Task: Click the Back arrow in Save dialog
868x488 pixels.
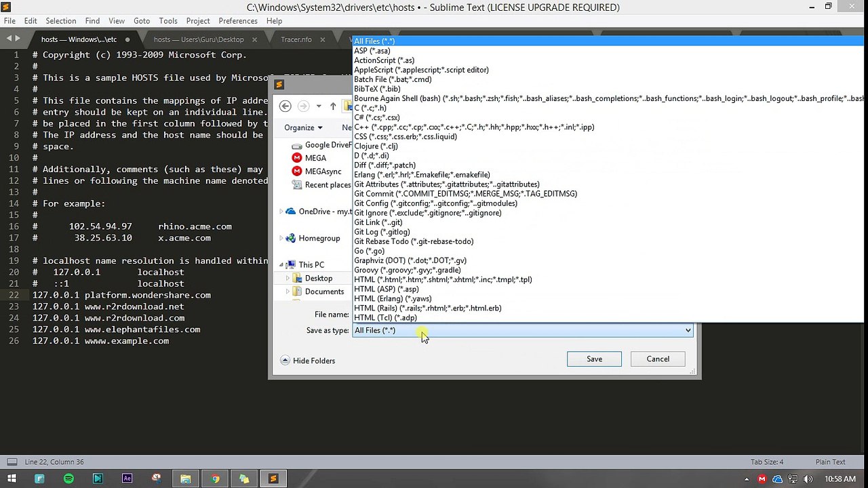Action: 285,106
